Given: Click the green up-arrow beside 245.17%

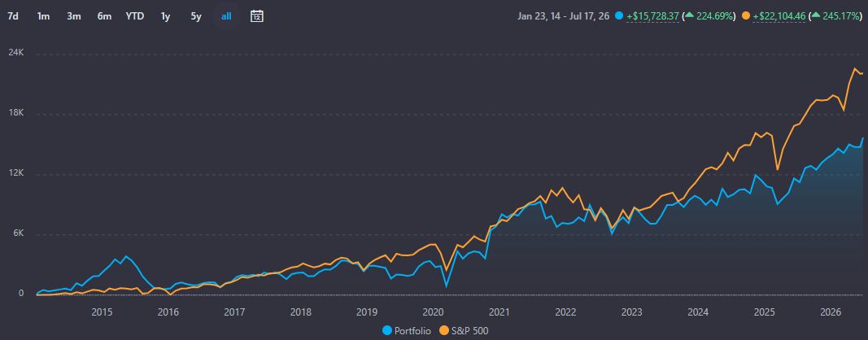Looking at the screenshot, I should point(816,16).
